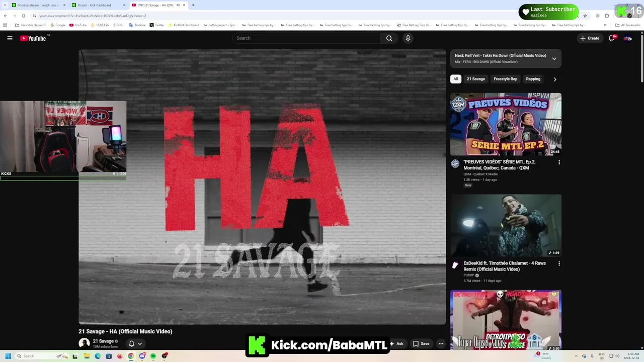Click the HA music video player
Image resolution: width=644 pixels, height=362 pixels.
262,187
